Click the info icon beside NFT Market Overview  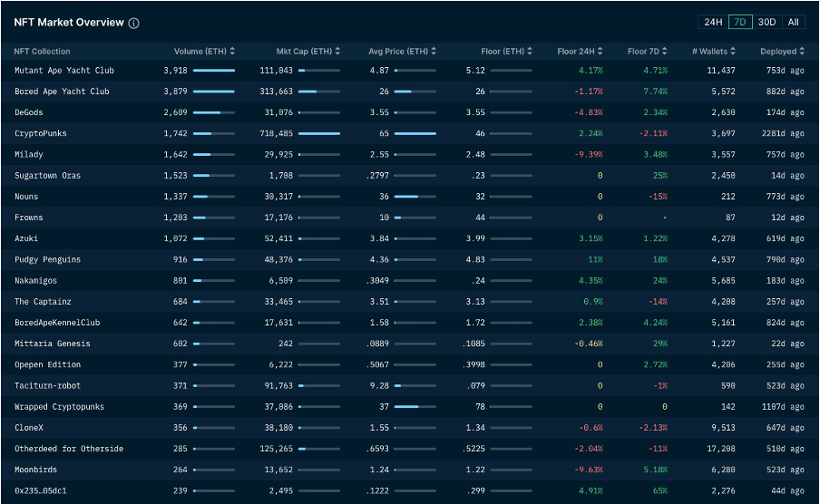(134, 23)
